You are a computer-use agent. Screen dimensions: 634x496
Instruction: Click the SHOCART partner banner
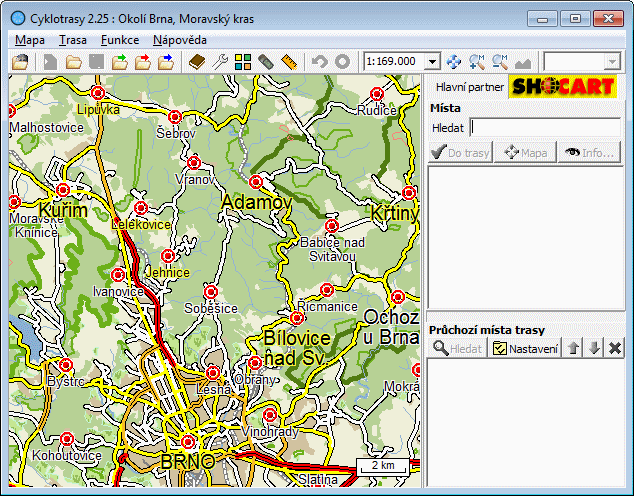tap(561, 87)
